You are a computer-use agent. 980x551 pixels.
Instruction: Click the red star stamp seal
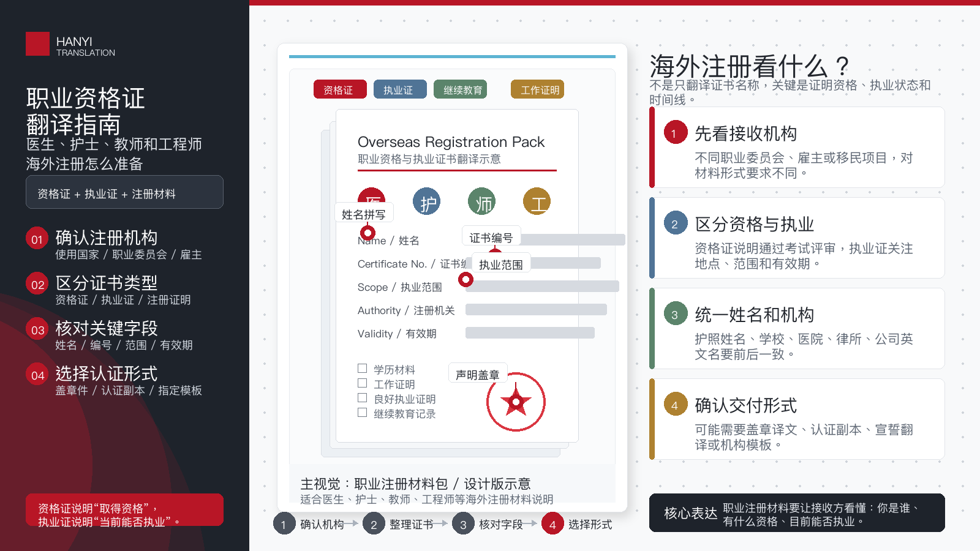[x=516, y=402]
